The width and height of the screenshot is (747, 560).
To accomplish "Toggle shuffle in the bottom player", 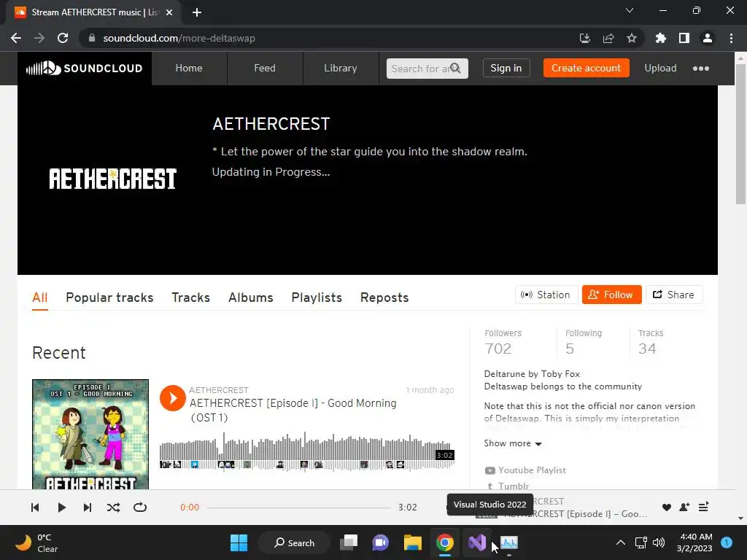I will coord(113,507).
